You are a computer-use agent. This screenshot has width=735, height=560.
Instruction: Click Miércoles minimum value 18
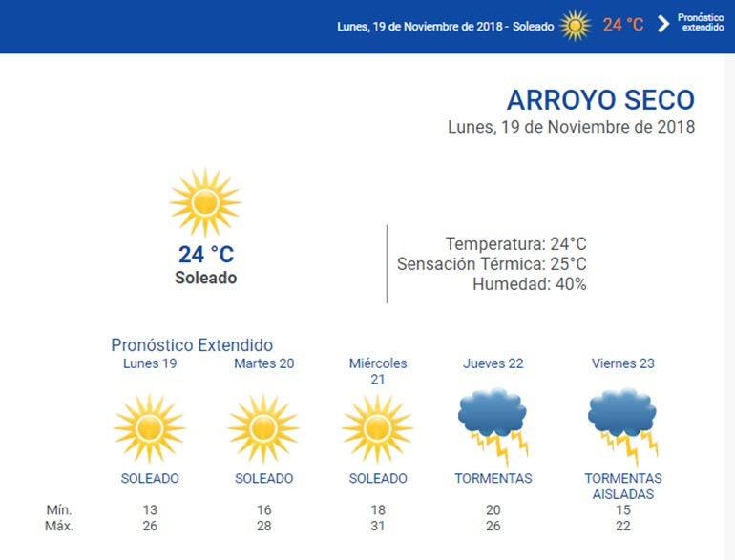(x=378, y=509)
